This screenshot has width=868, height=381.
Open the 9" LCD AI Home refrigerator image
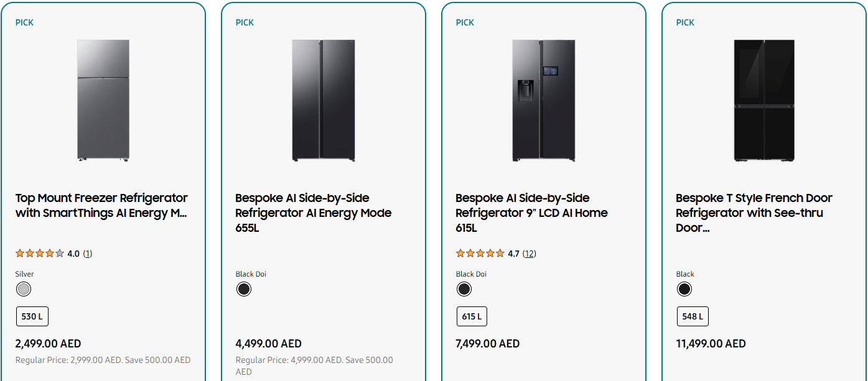[544, 101]
